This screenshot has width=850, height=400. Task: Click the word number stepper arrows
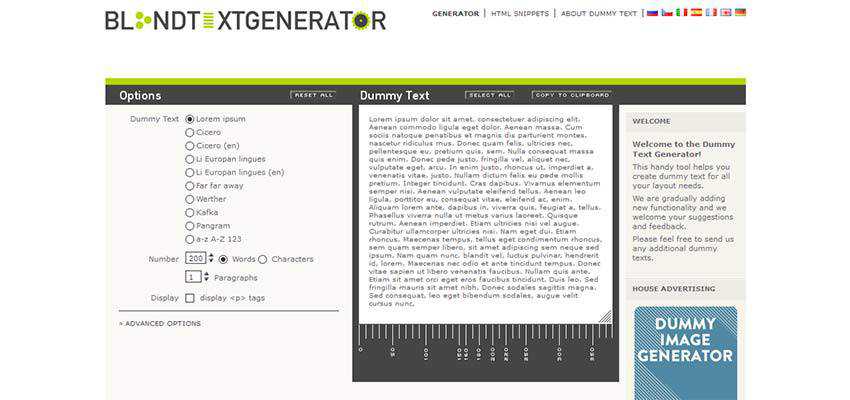[211, 258]
